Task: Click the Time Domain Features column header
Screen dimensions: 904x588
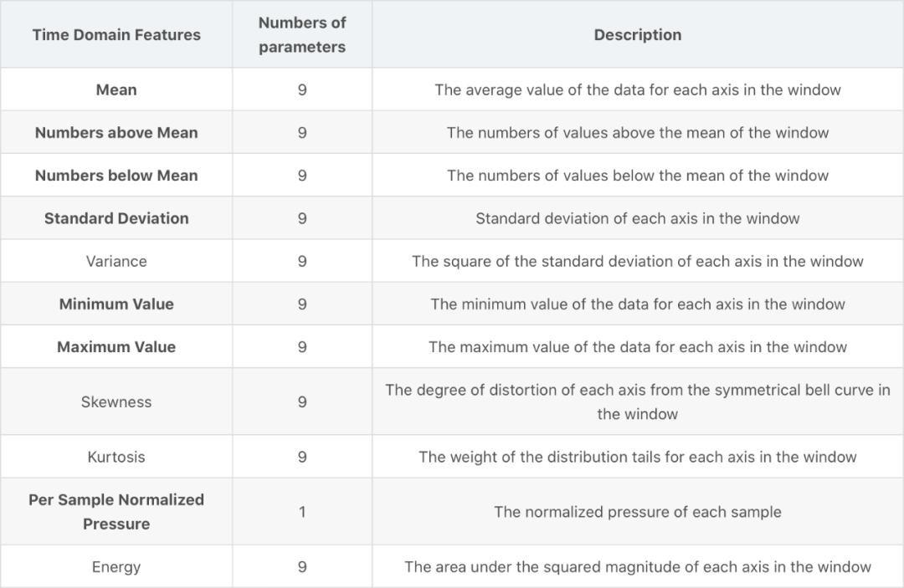Action: point(116,35)
